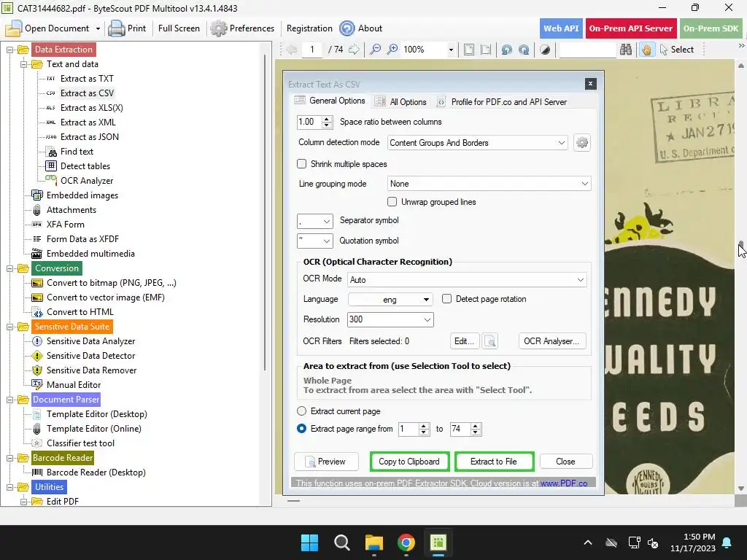Click the search text field in toolbar
Screen dimensions: 747x560
[x=588, y=50]
